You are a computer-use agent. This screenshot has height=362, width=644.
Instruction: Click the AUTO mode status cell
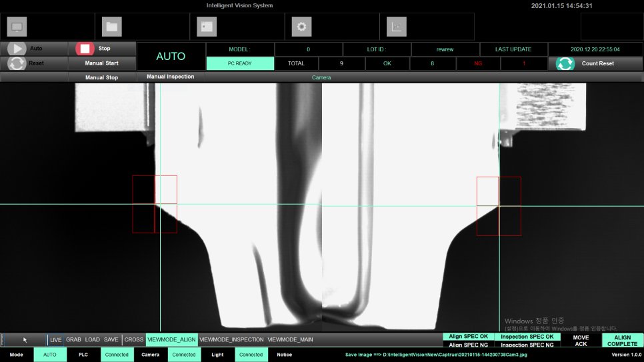coord(50,355)
